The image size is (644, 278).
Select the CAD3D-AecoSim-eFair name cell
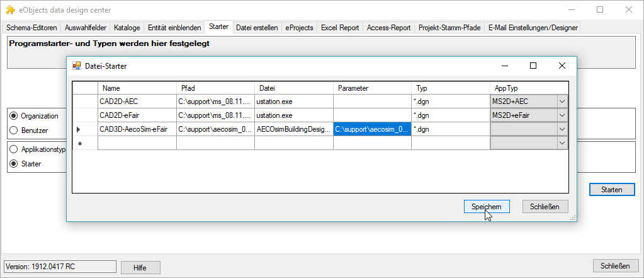137,129
